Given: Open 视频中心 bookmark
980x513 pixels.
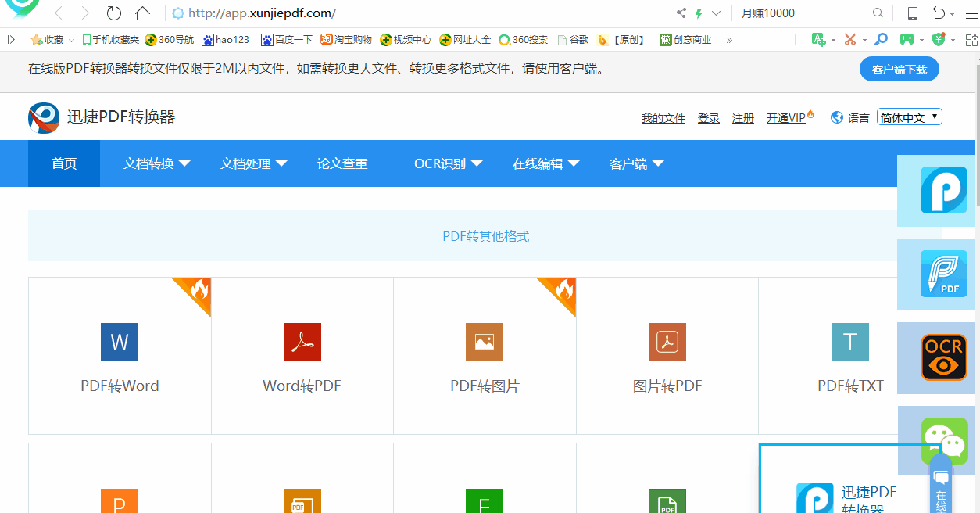Looking at the screenshot, I should (x=406, y=39).
